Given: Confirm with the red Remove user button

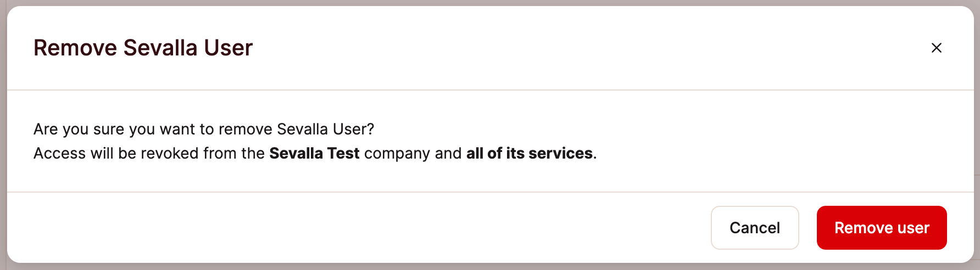Looking at the screenshot, I should (881, 228).
